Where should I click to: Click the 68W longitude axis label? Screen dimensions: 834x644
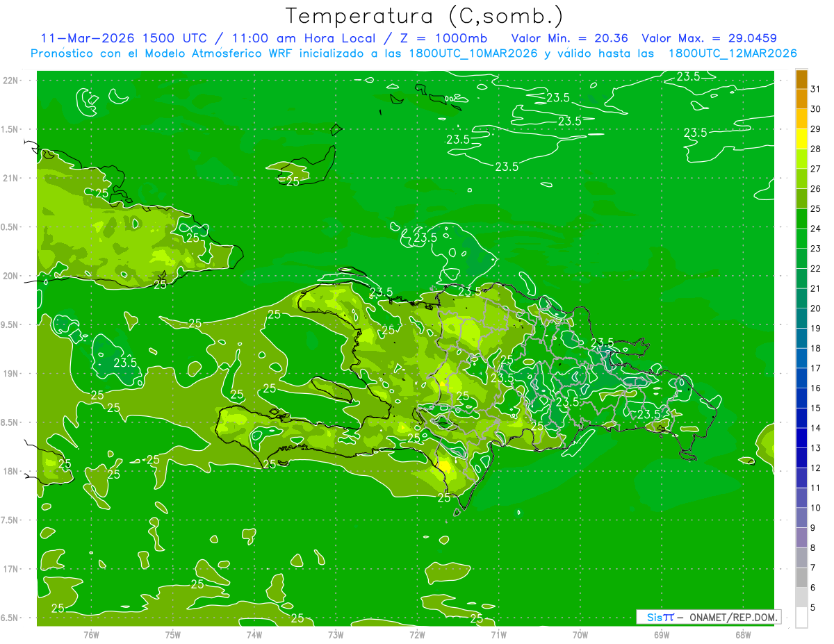[742, 634]
